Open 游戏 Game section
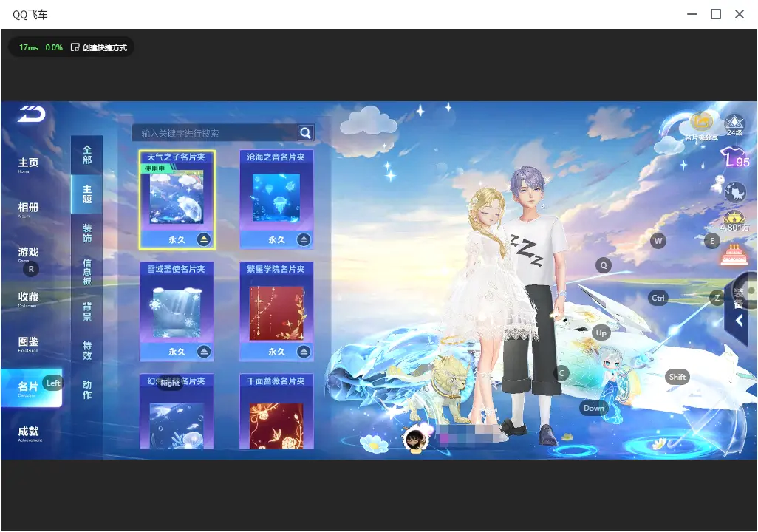 [x=28, y=254]
